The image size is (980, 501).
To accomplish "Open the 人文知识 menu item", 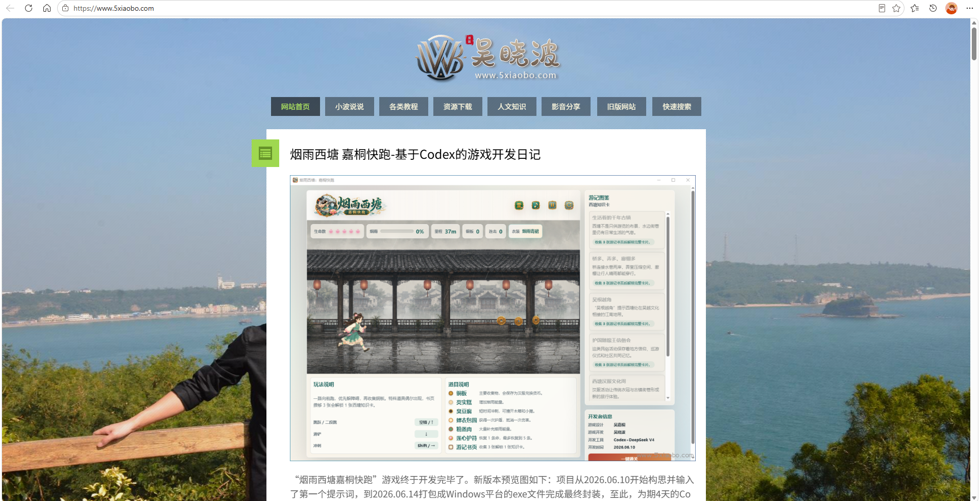I will click(x=512, y=107).
